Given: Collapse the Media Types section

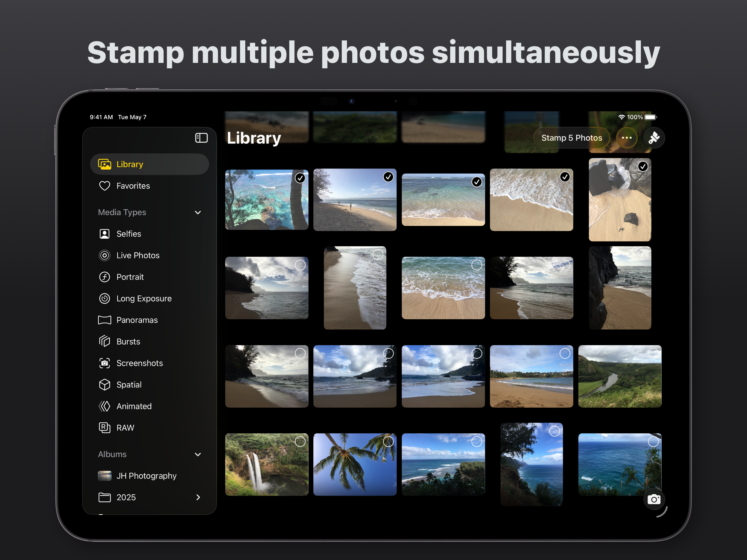Looking at the screenshot, I should click(198, 212).
